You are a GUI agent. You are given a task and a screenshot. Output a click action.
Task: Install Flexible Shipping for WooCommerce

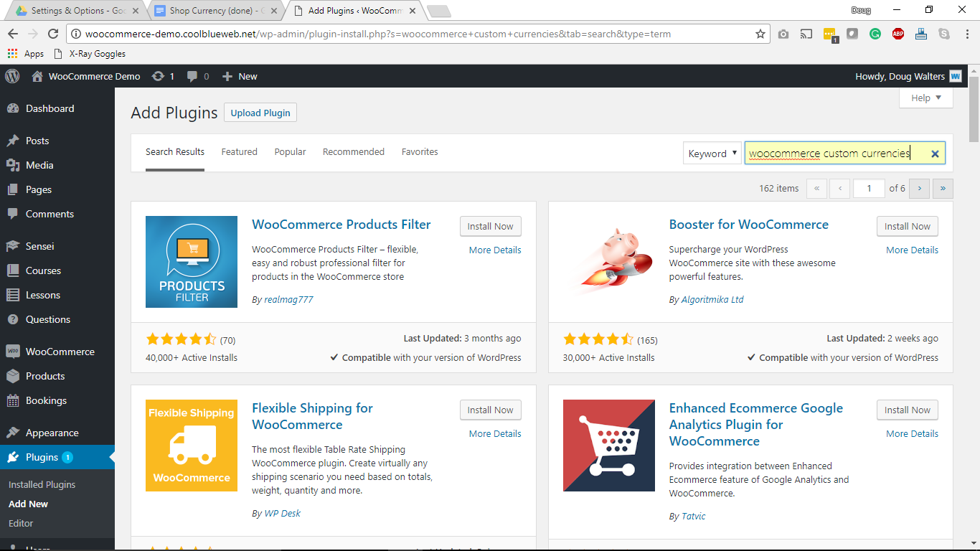[491, 410]
